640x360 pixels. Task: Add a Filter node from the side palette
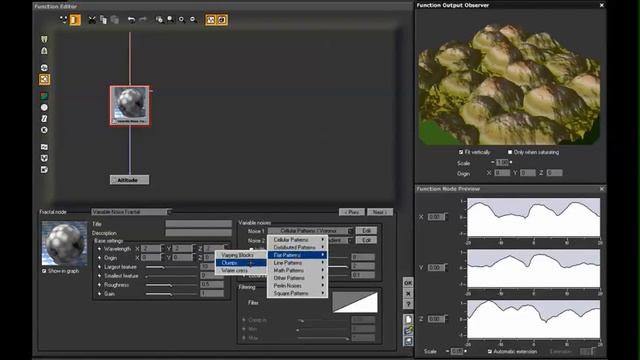(44, 119)
